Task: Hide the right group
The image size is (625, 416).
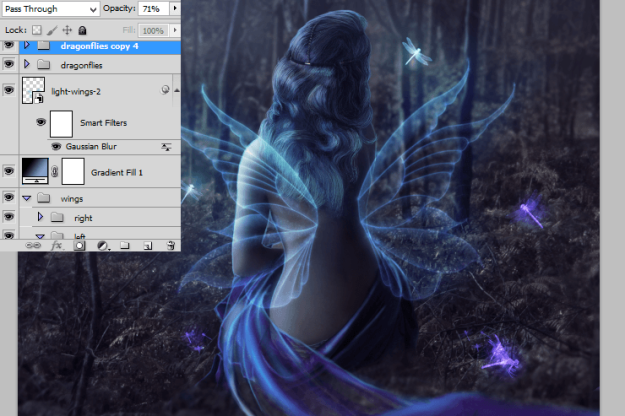Action: 9,217
